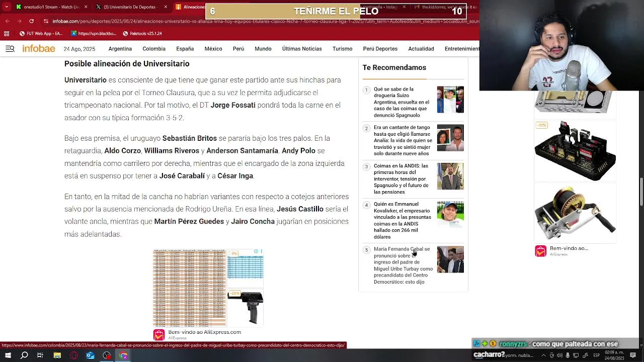
Task: Open the Windows Start menu
Action: (8, 355)
